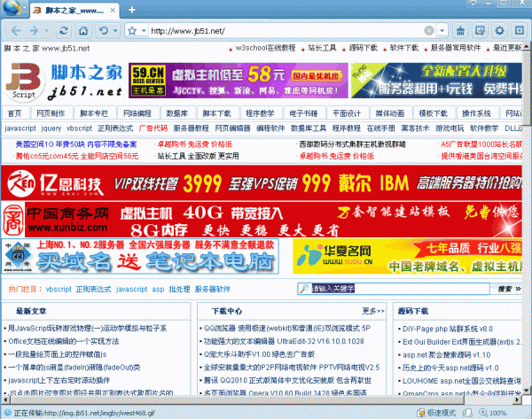Click the rightmost square toolbar icon
532x419 pixels.
519,31
